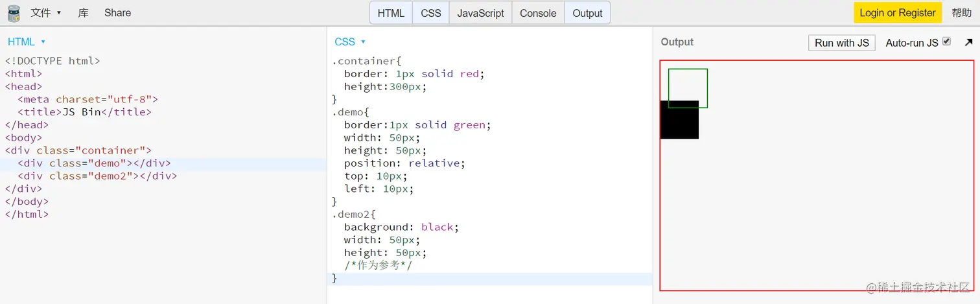Expand the CSS panel dropdown arrow
980x304 pixels.
click(x=363, y=41)
